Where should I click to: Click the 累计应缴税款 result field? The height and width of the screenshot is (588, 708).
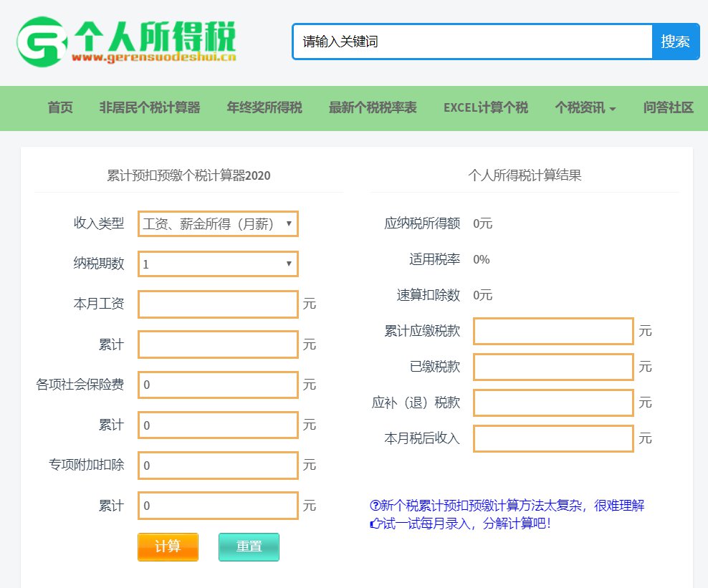[553, 332]
